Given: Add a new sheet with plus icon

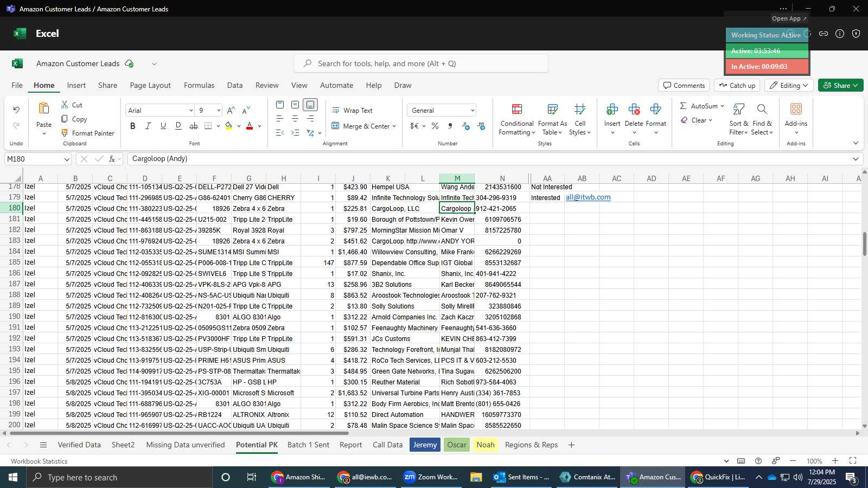Looking at the screenshot, I should coord(571,445).
